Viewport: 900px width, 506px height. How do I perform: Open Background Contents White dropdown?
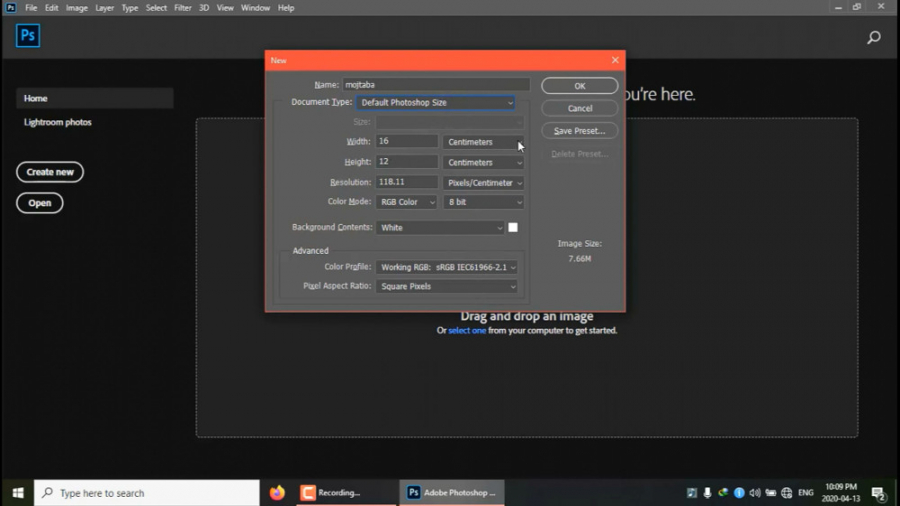(x=440, y=228)
